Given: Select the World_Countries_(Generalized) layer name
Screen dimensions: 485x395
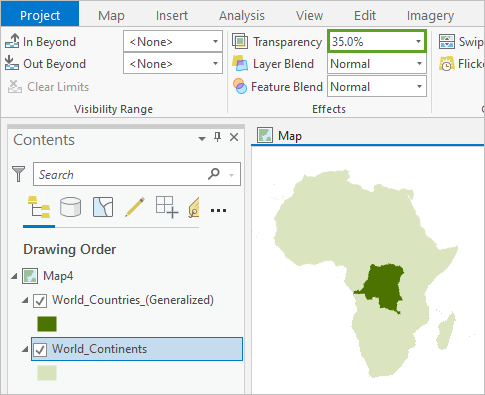Looking at the screenshot, I should [133, 300].
